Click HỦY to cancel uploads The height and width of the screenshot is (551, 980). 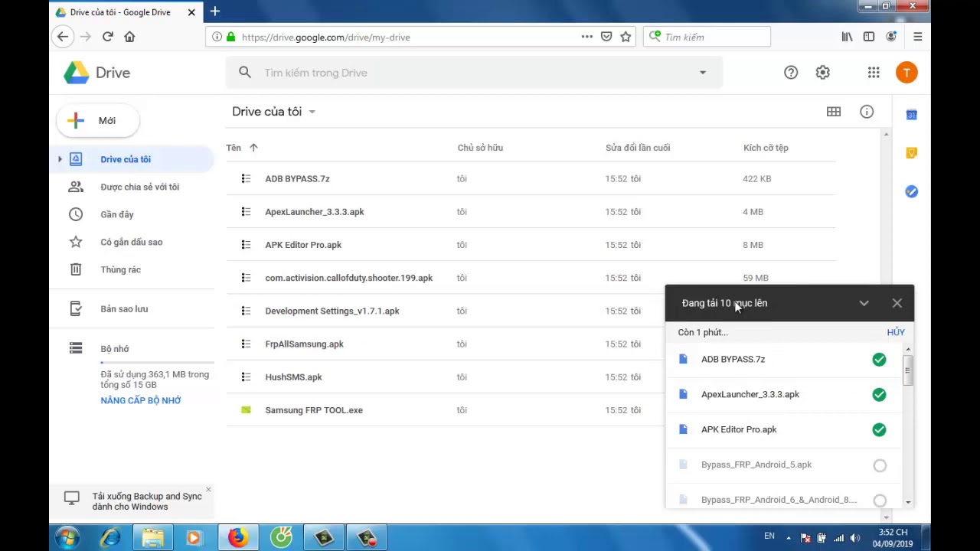pyautogui.click(x=896, y=332)
